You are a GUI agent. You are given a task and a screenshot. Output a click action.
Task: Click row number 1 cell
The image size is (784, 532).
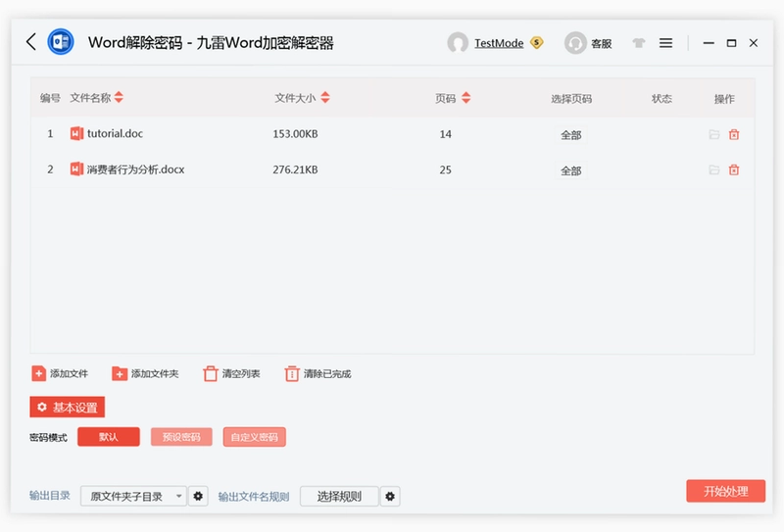pyautogui.click(x=50, y=133)
